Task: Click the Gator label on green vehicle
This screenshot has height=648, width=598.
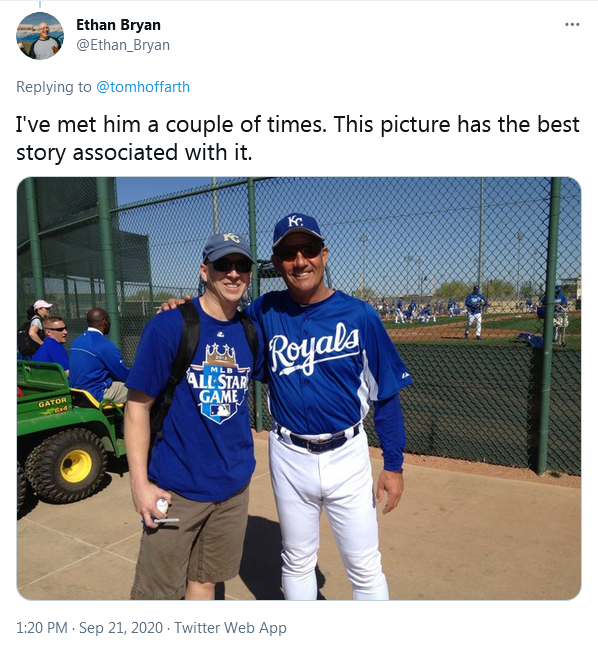Action: point(52,402)
